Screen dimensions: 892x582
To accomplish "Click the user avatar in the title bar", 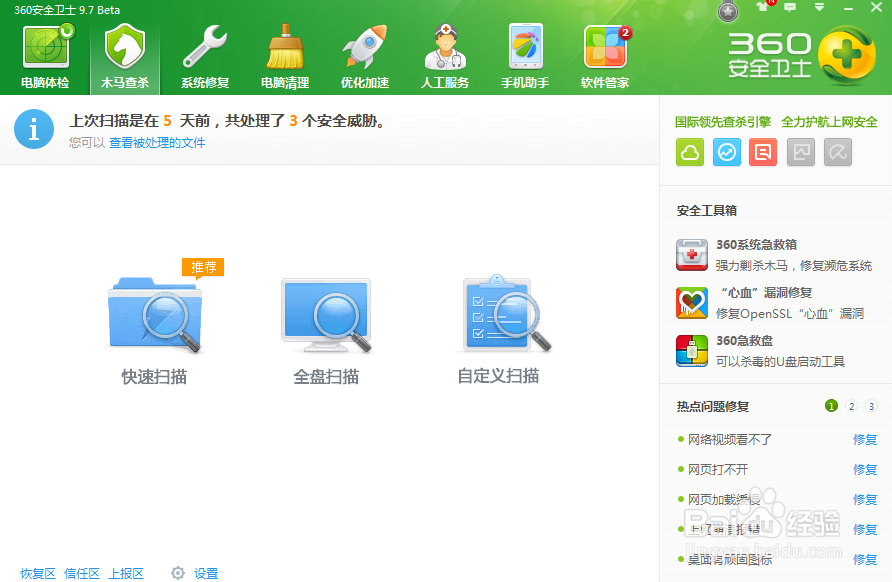I will point(726,12).
